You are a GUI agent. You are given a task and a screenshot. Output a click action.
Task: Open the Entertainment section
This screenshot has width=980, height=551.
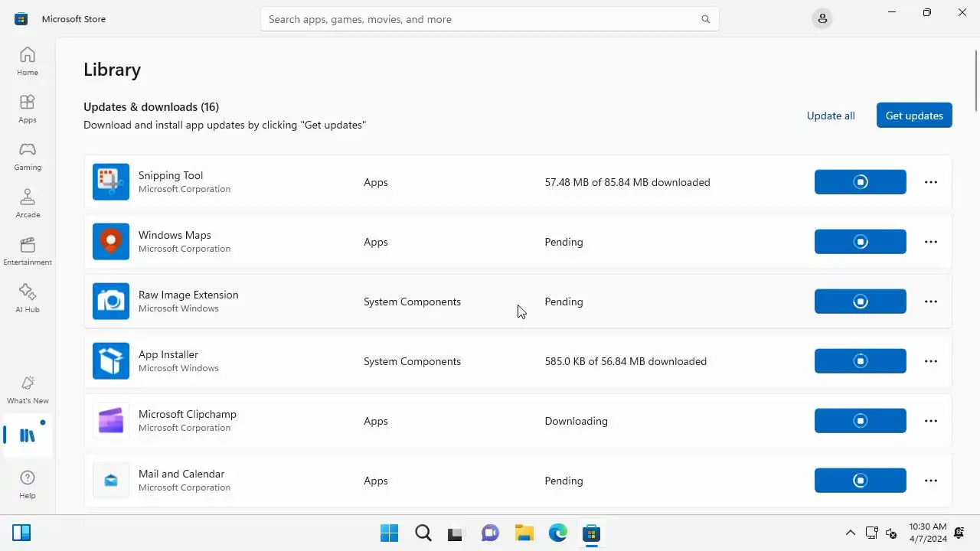pos(28,251)
